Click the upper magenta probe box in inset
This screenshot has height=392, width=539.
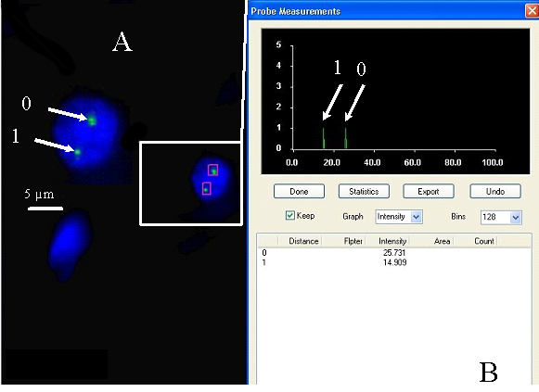[x=212, y=170]
